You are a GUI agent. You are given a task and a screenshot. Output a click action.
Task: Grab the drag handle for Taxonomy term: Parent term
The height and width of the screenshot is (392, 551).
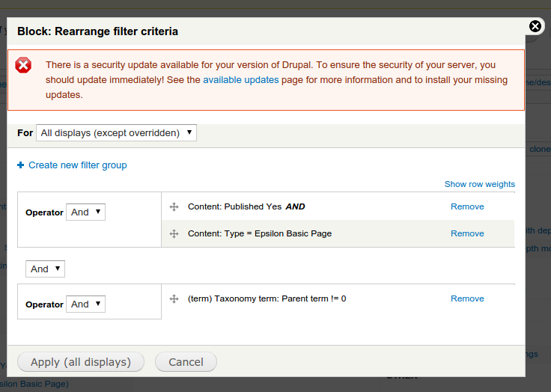174,298
